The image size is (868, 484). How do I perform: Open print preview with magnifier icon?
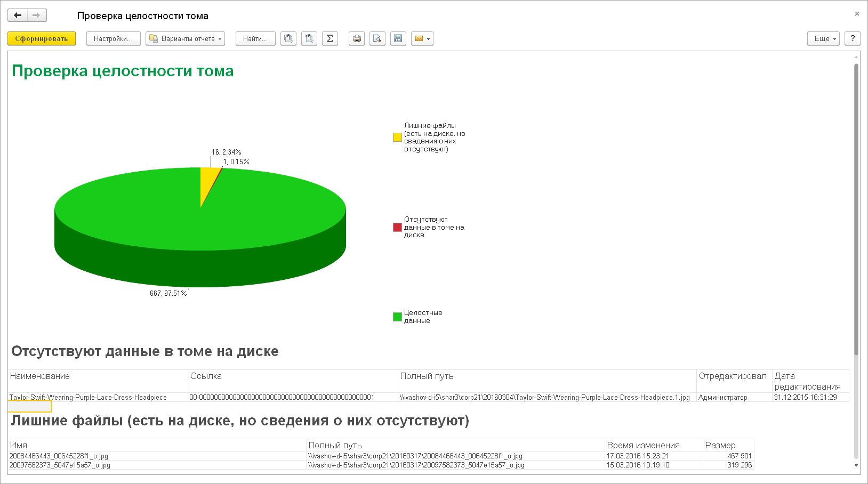[377, 38]
